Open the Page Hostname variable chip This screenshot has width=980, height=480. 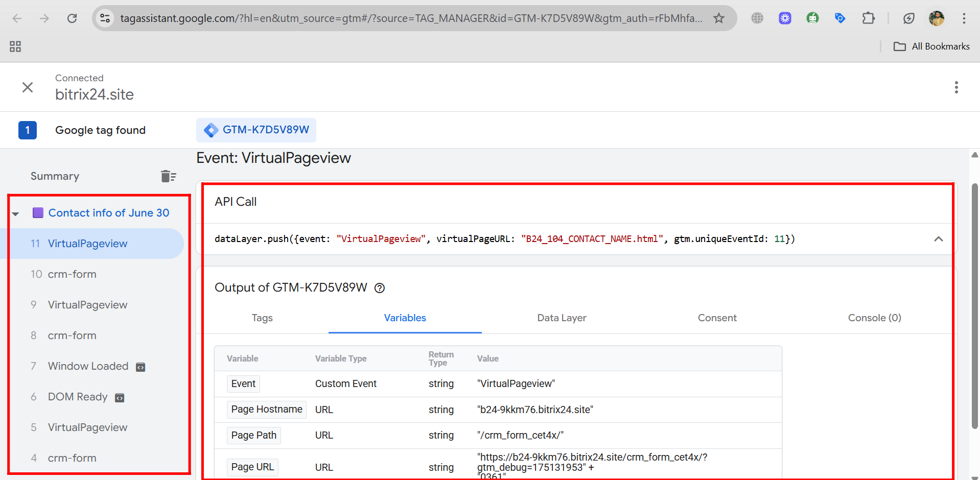(267, 410)
